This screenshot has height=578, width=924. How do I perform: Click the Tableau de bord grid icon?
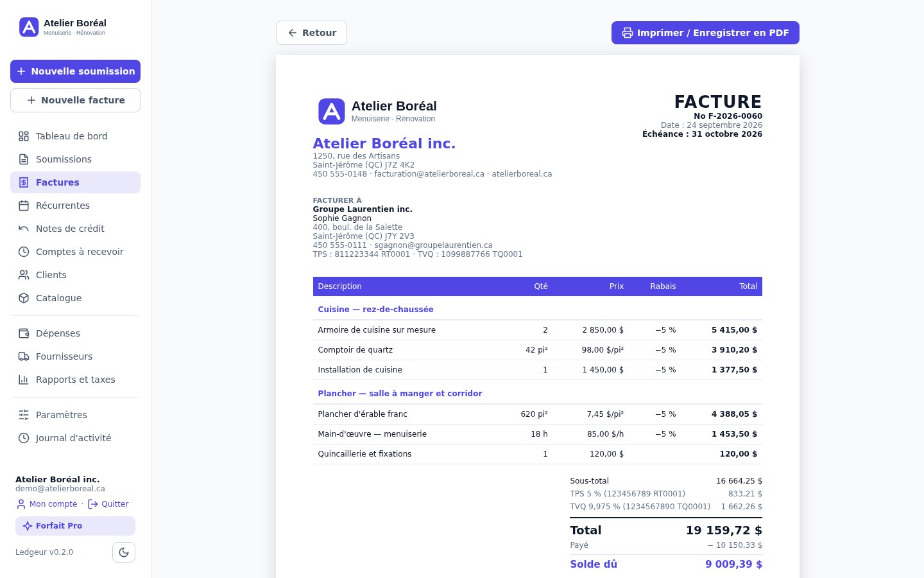tap(24, 136)
